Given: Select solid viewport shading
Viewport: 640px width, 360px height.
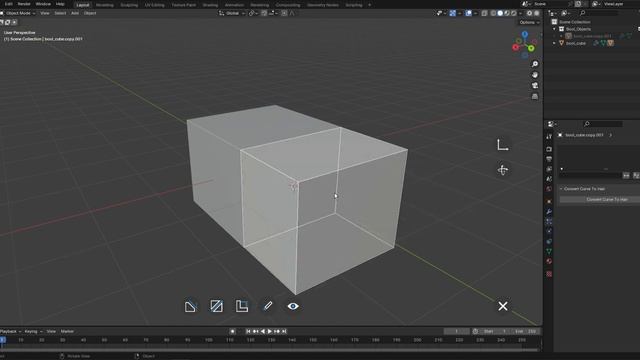Looking at the screenshot, I should tap(500, 13).
